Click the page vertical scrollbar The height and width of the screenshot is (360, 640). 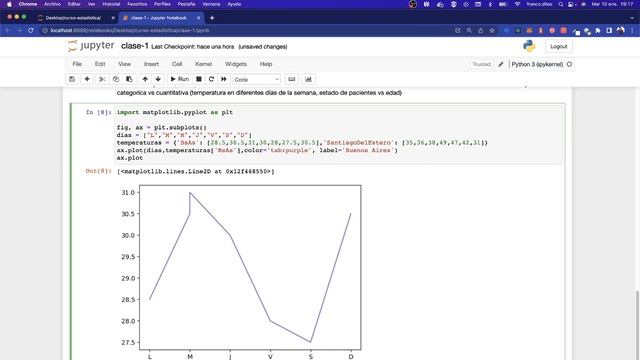pos(637,324)
